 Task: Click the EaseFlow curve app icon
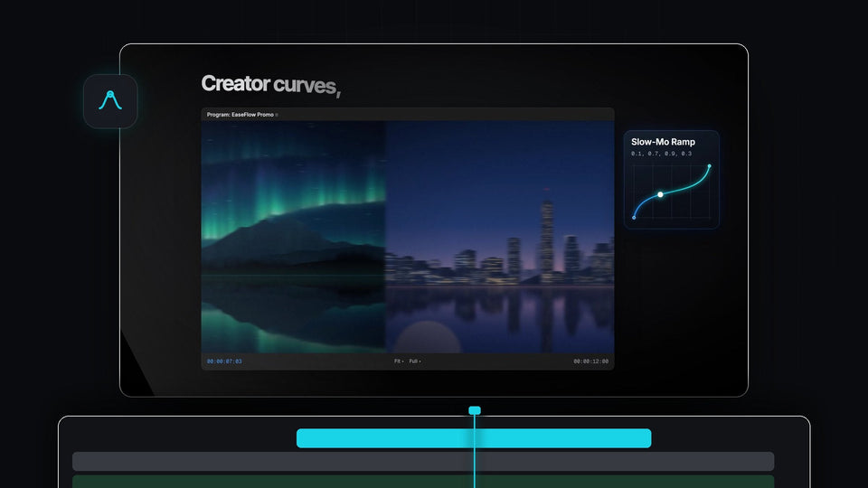click(110, 101)
